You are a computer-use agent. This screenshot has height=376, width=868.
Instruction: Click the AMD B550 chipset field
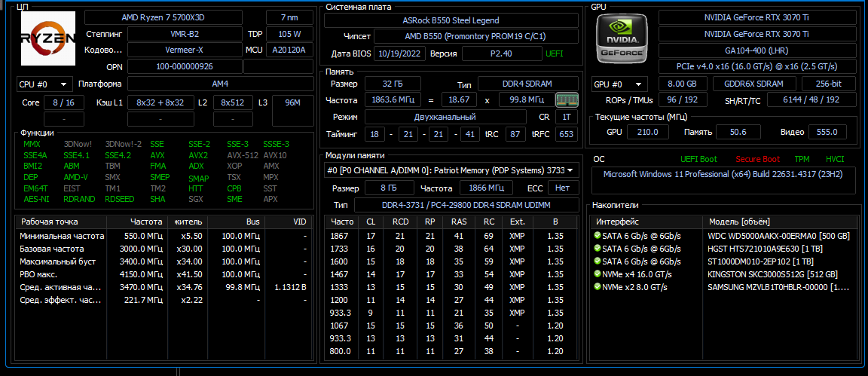(476, 37)
